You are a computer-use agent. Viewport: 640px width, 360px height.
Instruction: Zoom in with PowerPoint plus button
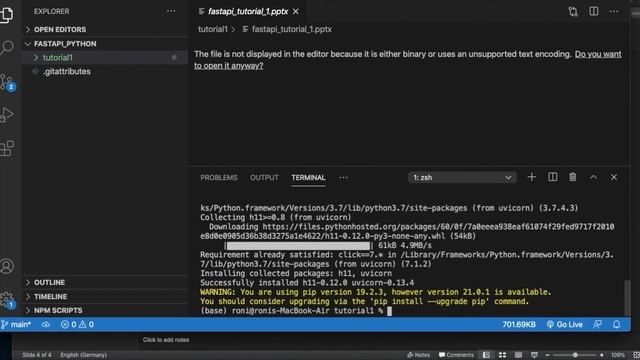[x=602, y=355]
